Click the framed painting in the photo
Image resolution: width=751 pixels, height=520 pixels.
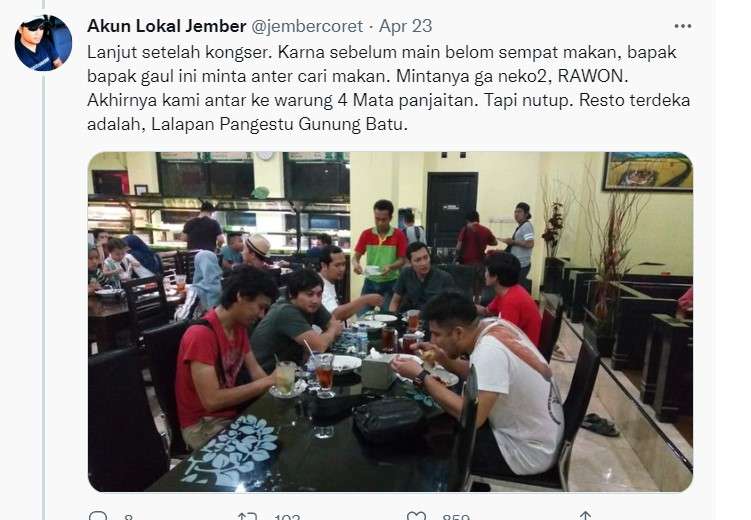(647, 171)
